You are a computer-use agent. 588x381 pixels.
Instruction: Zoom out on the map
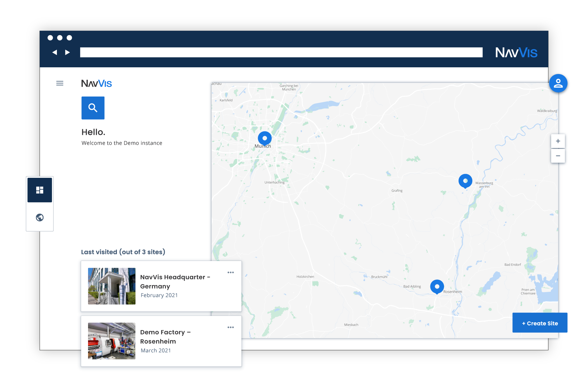(x=558, y=156)
